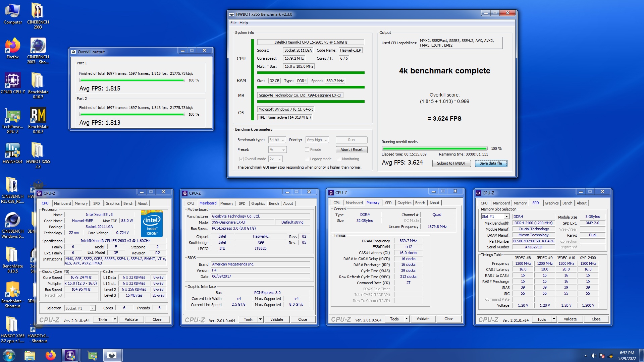Select Graphics tab in CPU-Z Mainboard window
644x362 pixels.
pyautogui.click(x=258, y=203)
